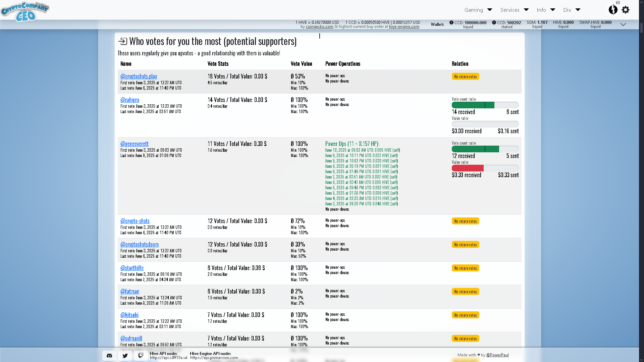Click No return votes badge for @crypto-shots
644x362 pixels.
(x=466, y=221)
